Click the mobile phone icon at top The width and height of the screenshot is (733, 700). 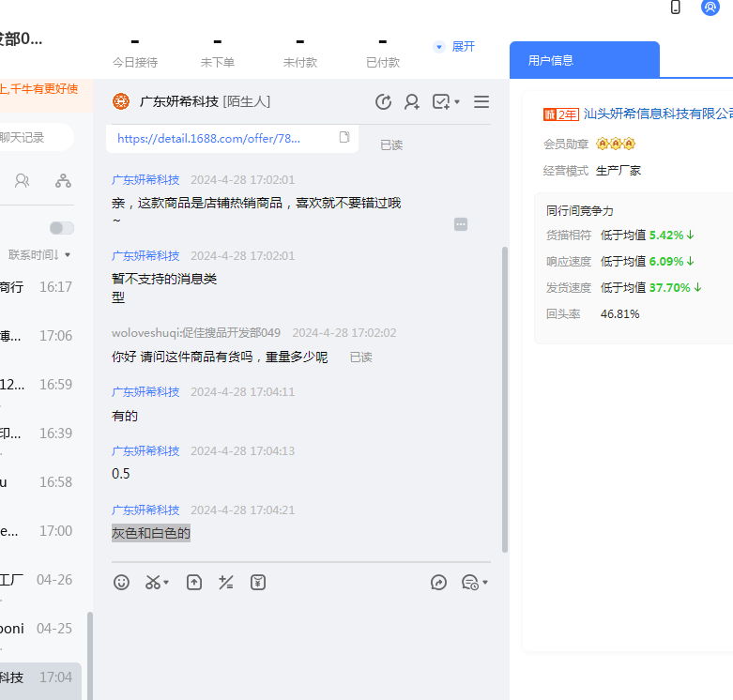675,8
